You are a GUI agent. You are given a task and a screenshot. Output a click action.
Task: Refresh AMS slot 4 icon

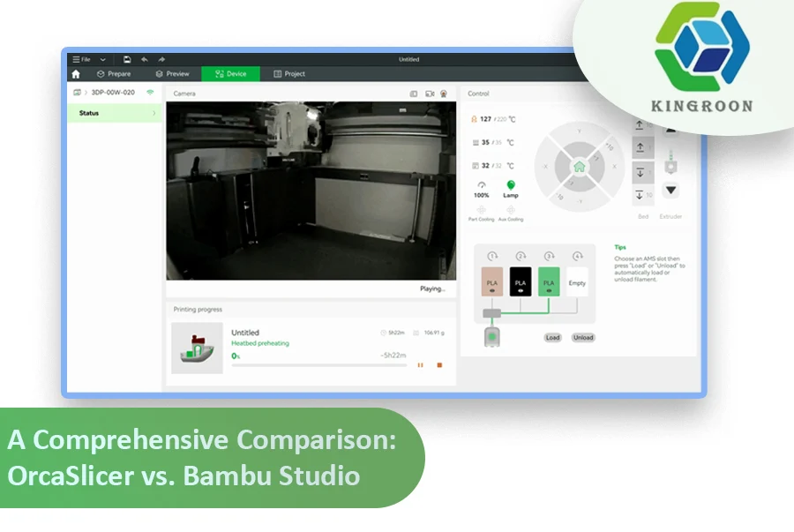577,256
